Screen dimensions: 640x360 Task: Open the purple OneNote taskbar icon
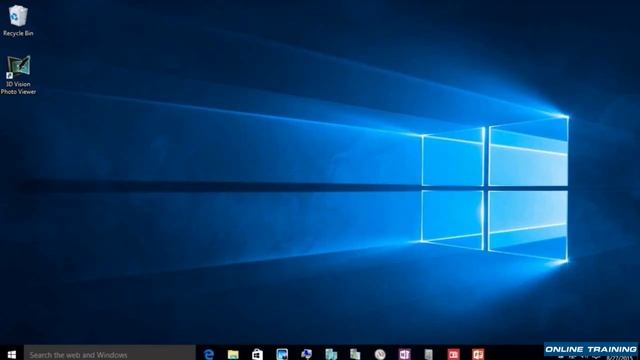click(404, 354)
